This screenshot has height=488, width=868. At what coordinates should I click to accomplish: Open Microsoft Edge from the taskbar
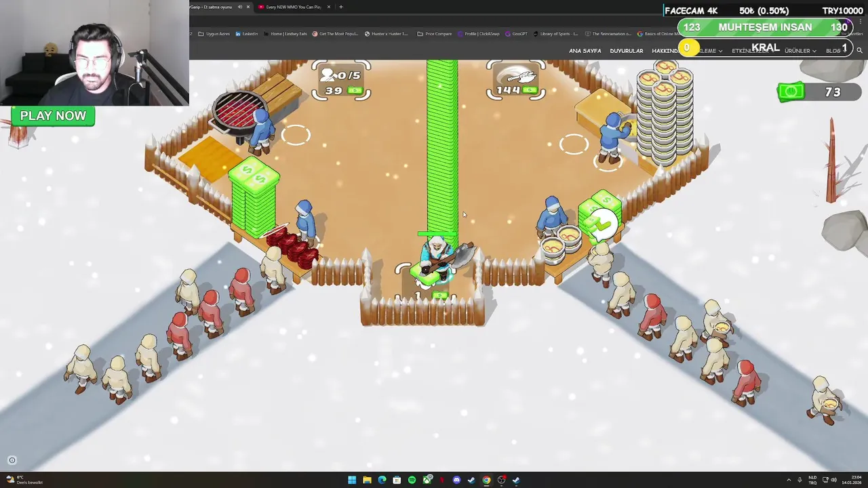point(382,480)
